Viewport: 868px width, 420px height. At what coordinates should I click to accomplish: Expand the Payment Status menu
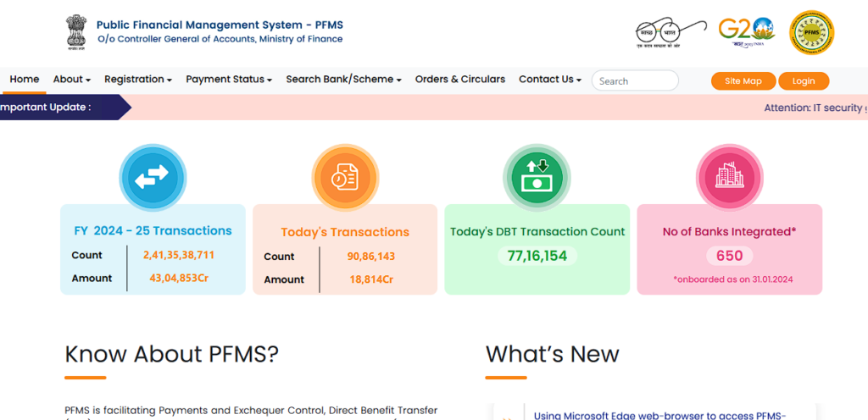click(x=229, y=80)
